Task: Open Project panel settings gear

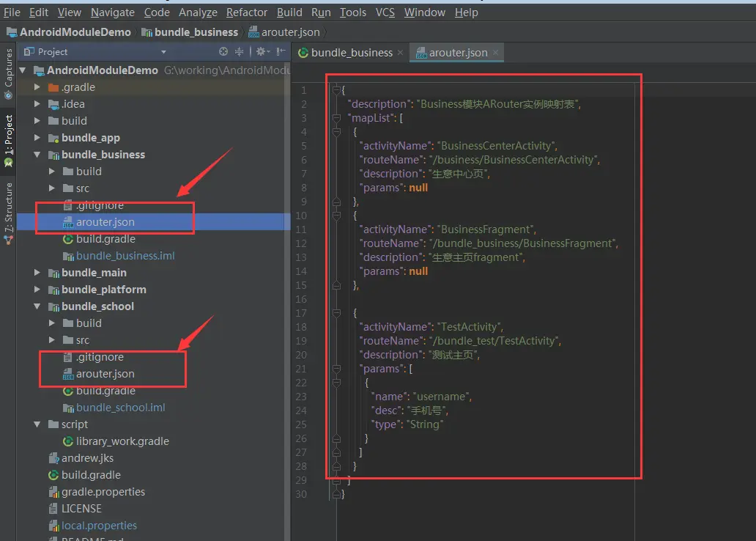Action: 262,51
